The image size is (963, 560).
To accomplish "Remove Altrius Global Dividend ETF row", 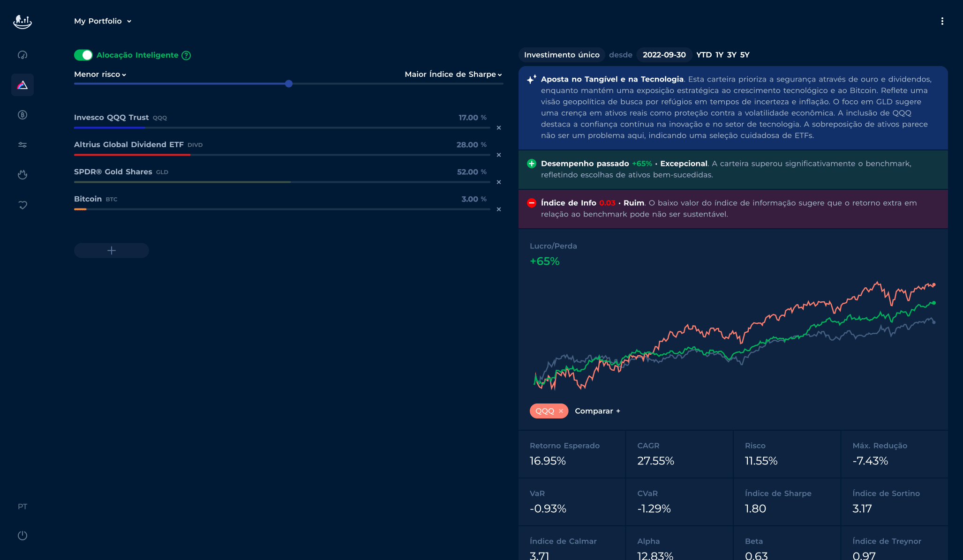I will pyautogui.click(x=499, y=155).
